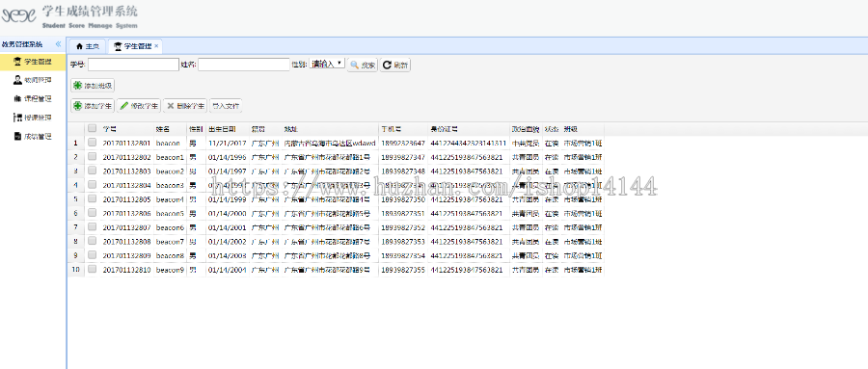Open the 性别 gender dropdown
868x369 pixels.
pos(327,65)
